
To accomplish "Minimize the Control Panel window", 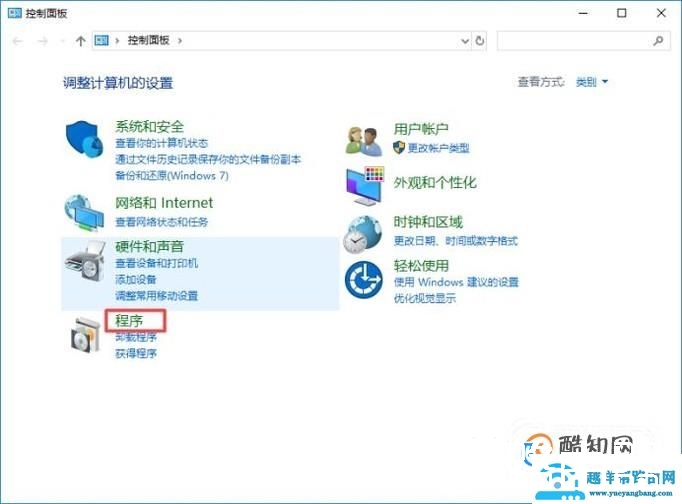I will tap(583, 13).
